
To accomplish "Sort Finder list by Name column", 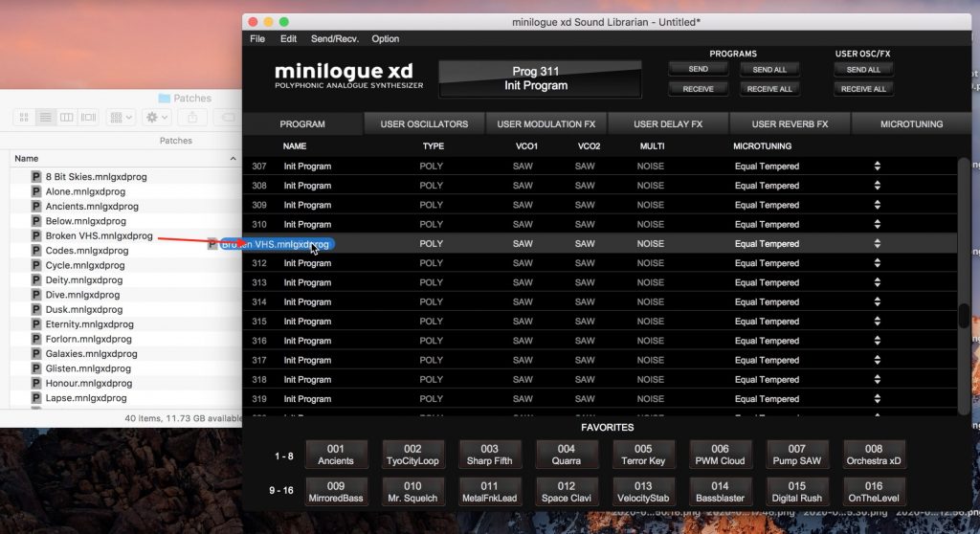I will click(x=27, y=159).
